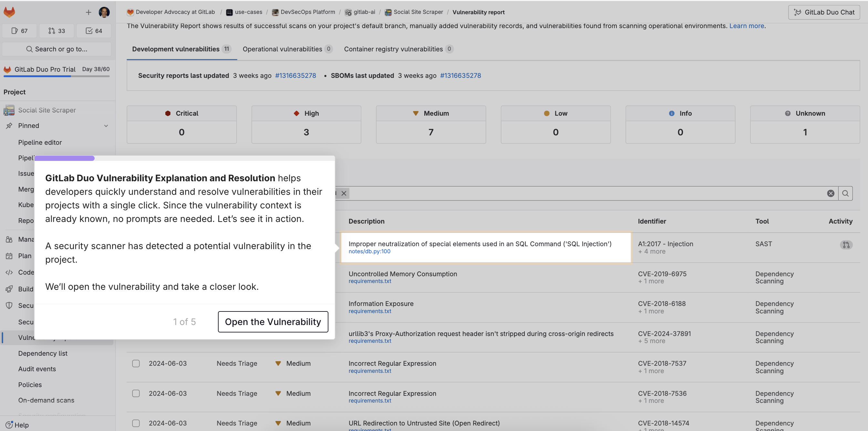Click the GitLab fox logo
This screenshot has width=868, height=431.
pos(9,12)
